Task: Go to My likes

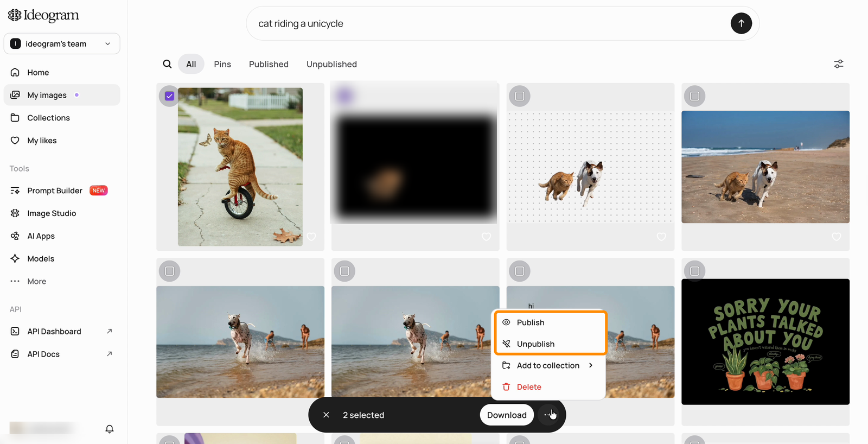Action: 62,141
